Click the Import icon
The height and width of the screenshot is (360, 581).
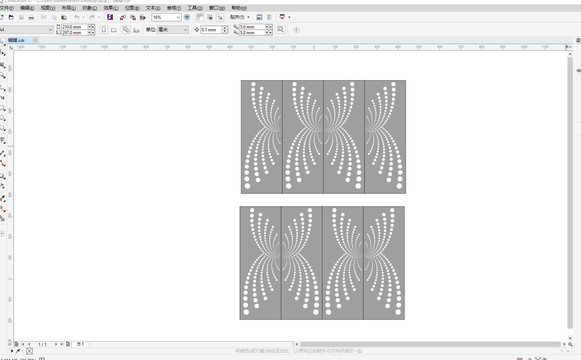[123, 17]
